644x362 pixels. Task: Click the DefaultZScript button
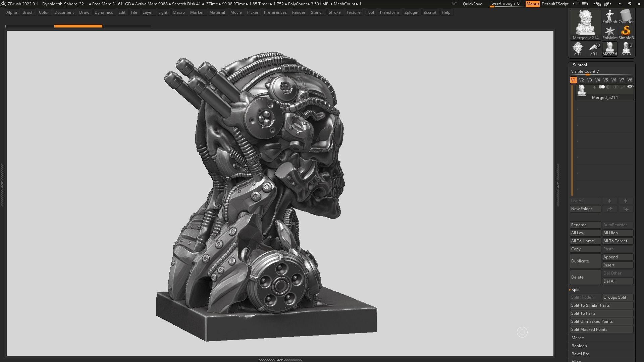[555, 4]
